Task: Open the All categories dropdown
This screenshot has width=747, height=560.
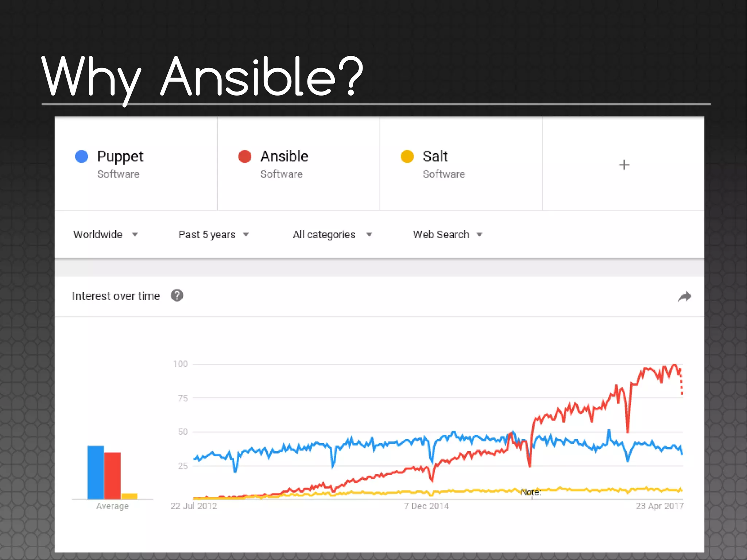Action: 332,235
